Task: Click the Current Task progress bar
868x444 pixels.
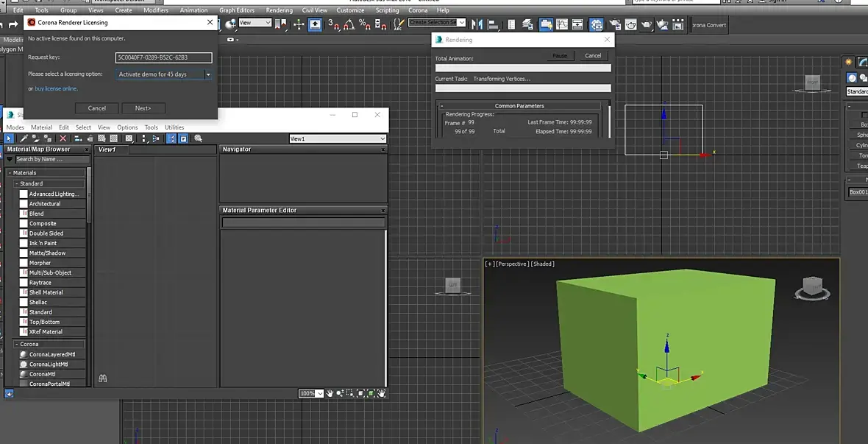Action: (x=523, y=88)
